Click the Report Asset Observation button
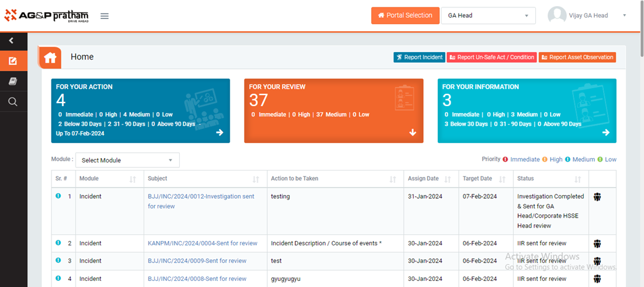Screen dimensions: 644x287 577,57
